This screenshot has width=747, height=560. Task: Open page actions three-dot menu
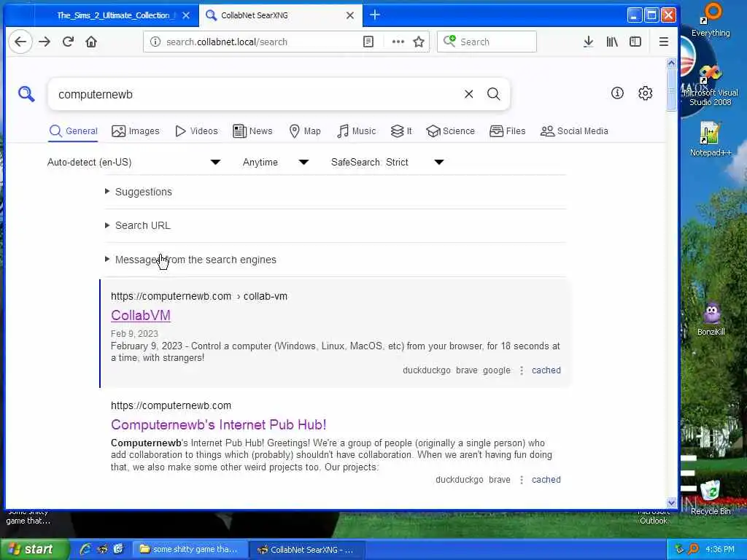point(398,42)
